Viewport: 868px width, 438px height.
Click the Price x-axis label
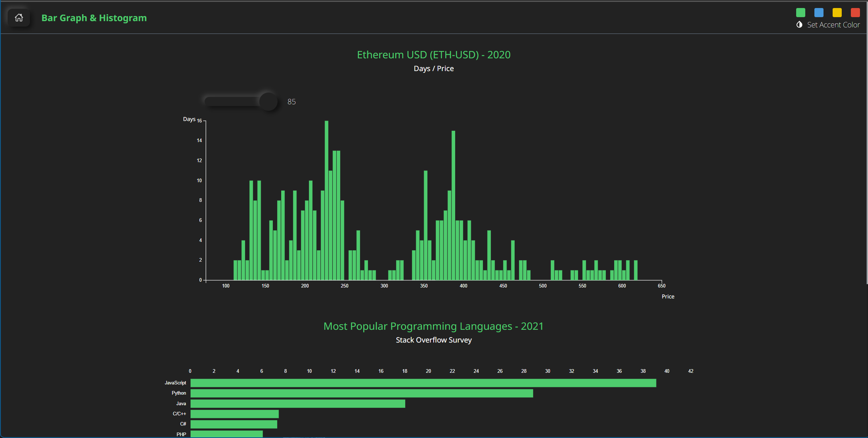[668, 297]
